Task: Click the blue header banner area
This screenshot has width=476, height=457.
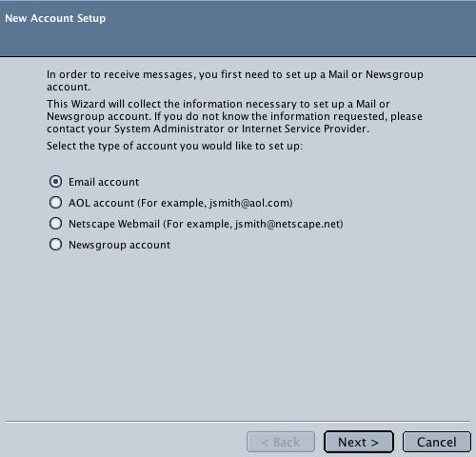Action: click(x=238, y=29)
